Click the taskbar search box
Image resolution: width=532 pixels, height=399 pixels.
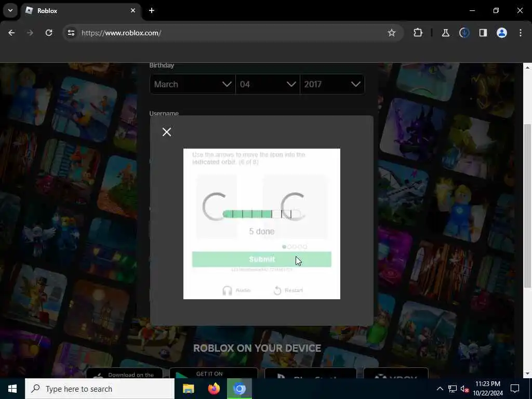(100, 389)
